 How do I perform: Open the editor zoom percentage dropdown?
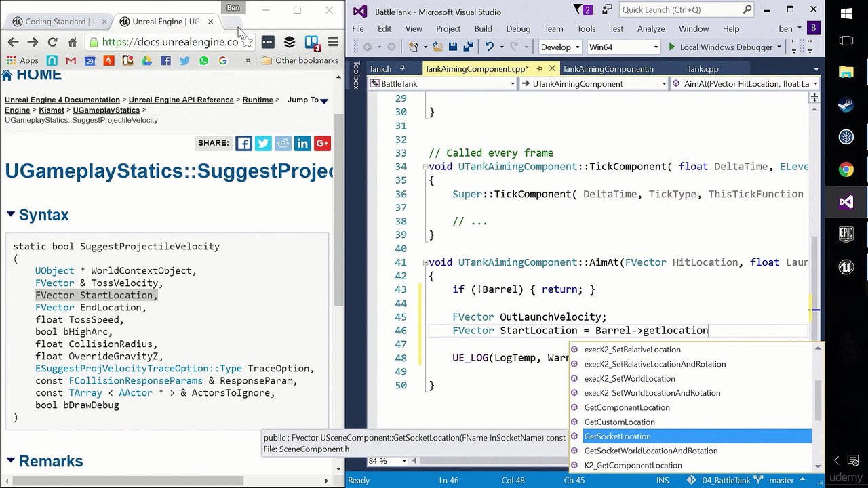point(388,461)
